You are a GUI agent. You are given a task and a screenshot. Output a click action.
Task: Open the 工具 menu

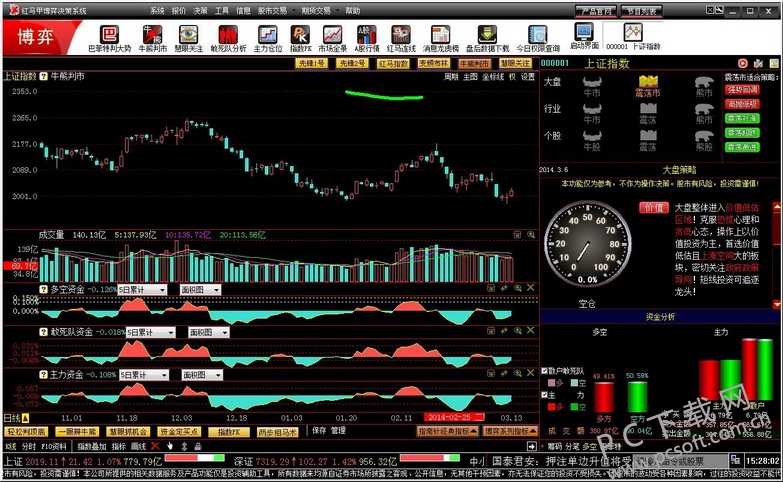point(222,10)
